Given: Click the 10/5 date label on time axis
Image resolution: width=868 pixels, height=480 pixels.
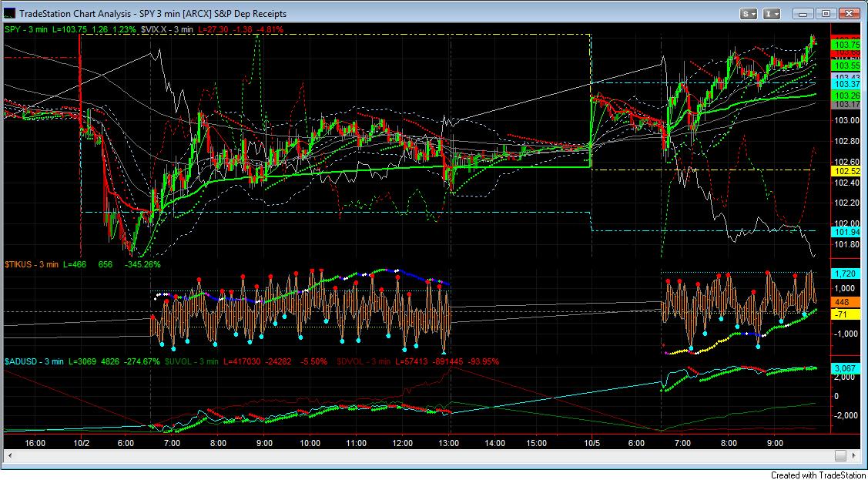Looking at the screenshot, I should (592, 443).
